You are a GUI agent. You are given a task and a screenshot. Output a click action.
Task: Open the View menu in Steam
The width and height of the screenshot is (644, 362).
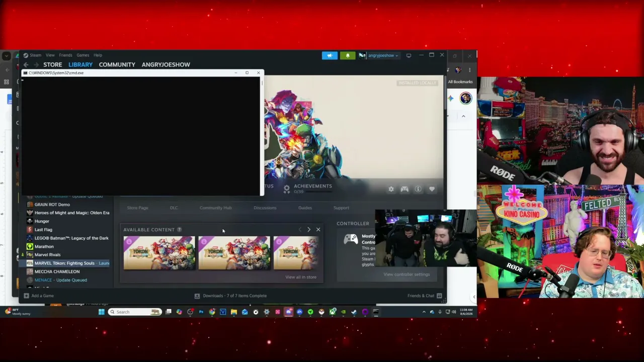[x=50, y=55]
